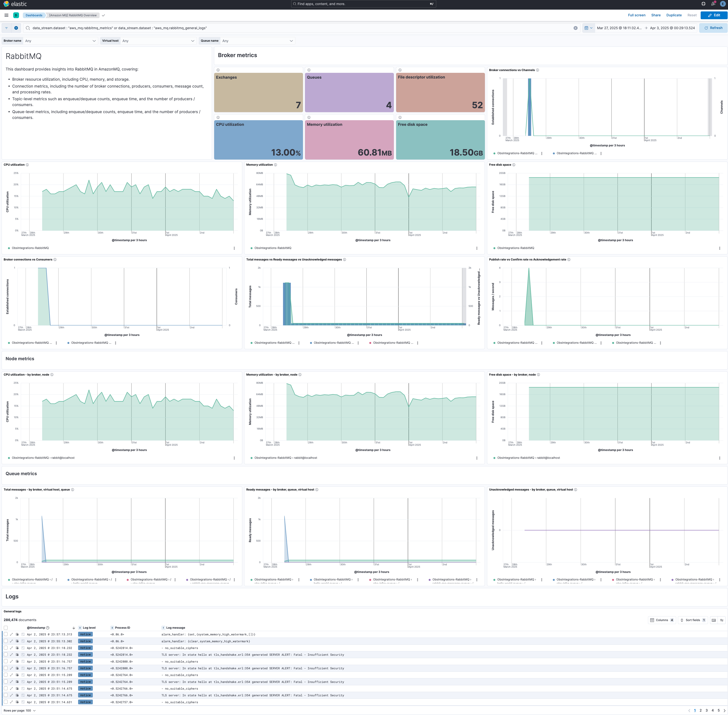
Task: Refresh the dashboard data
Action: pyautogui.click(x=713, y=28)
